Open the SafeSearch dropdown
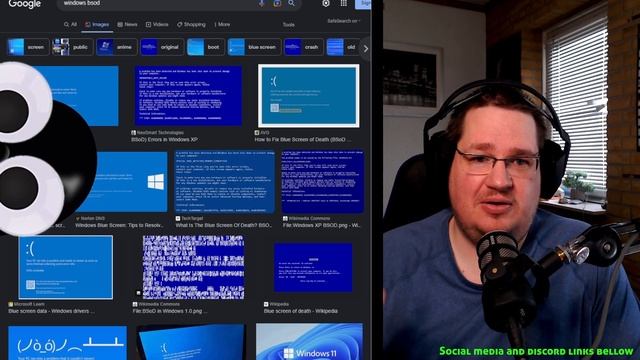The image size is (640, 360). click(344, 21)
